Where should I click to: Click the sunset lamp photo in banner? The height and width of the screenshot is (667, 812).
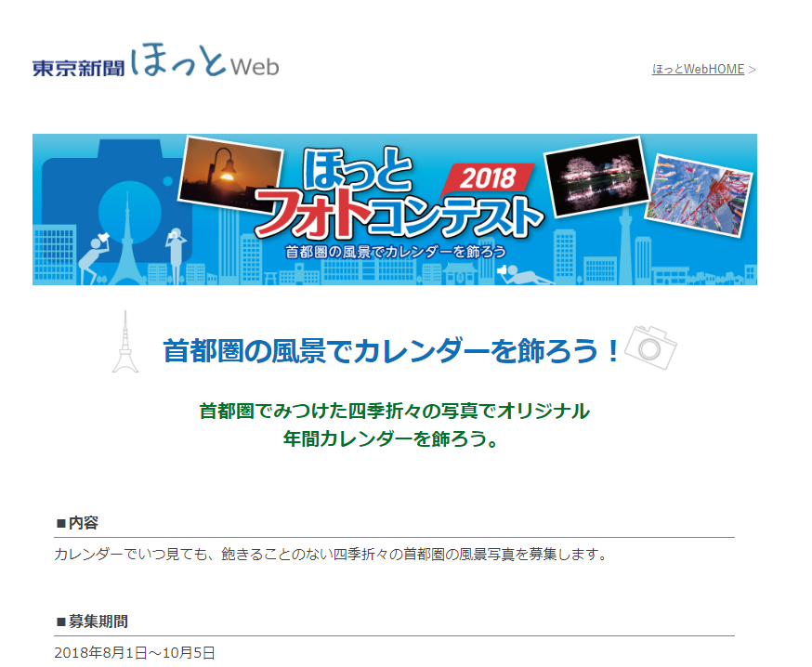pyautogui.click(x=229, y=175)
